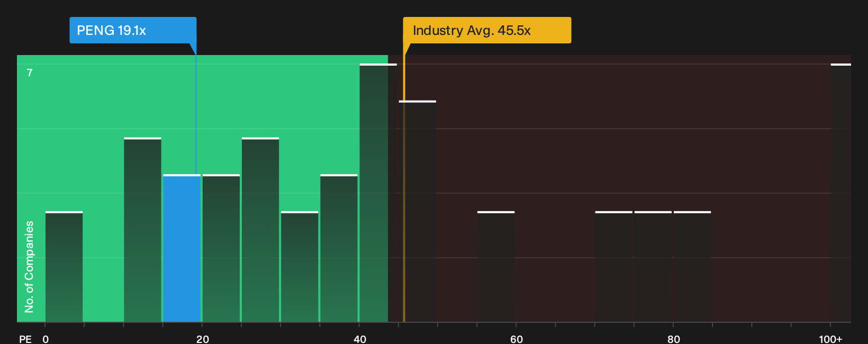Click the dark bar between PE 55 and 60
Image resolution: width=868 pixels, height=344 pixels.
[496, 267]
